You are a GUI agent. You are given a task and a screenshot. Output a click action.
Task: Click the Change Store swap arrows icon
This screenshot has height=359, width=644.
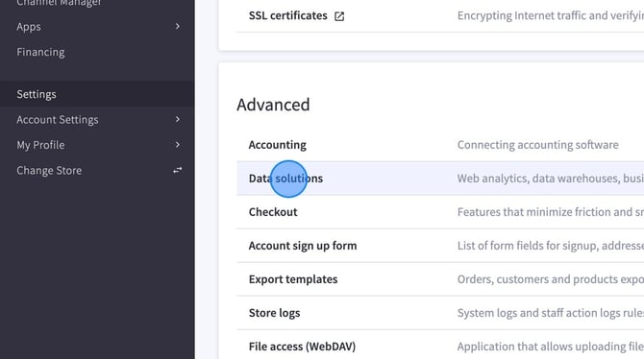coord(178,170)
